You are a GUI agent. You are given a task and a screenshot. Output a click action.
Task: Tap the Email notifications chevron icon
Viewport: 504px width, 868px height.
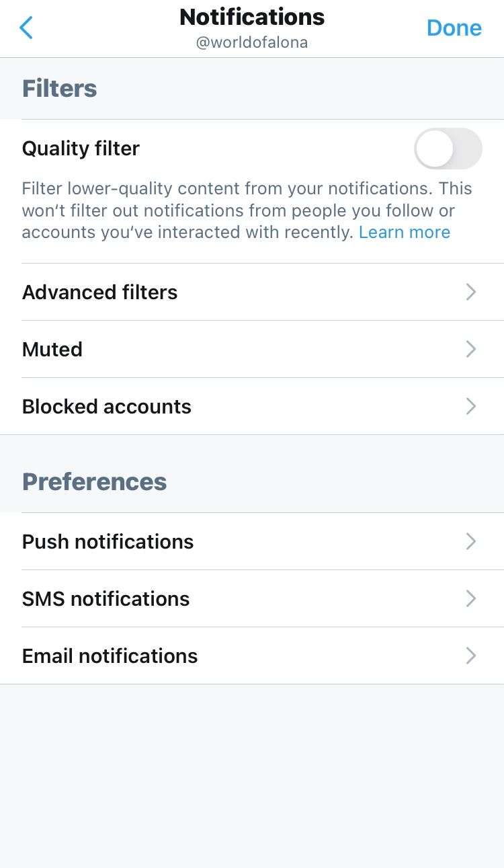point(471,656)
